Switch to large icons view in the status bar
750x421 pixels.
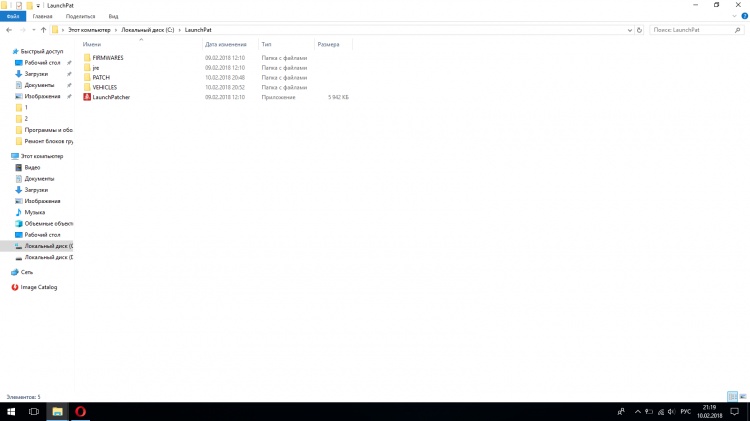click(x=743, y=396)
